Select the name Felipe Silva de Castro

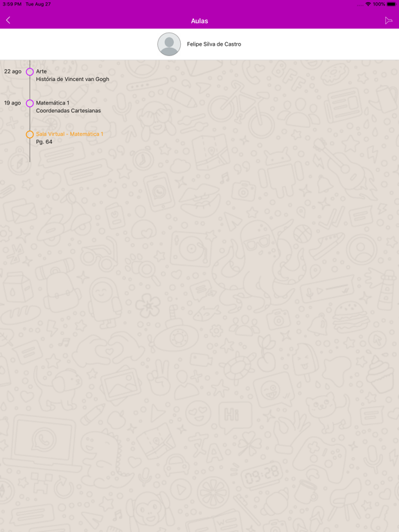[x=214, y=44]
